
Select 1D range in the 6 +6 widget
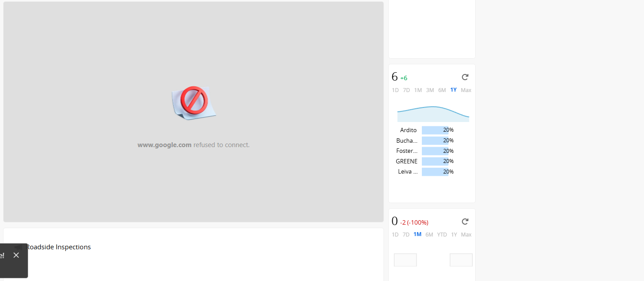(x=395, y=90)
